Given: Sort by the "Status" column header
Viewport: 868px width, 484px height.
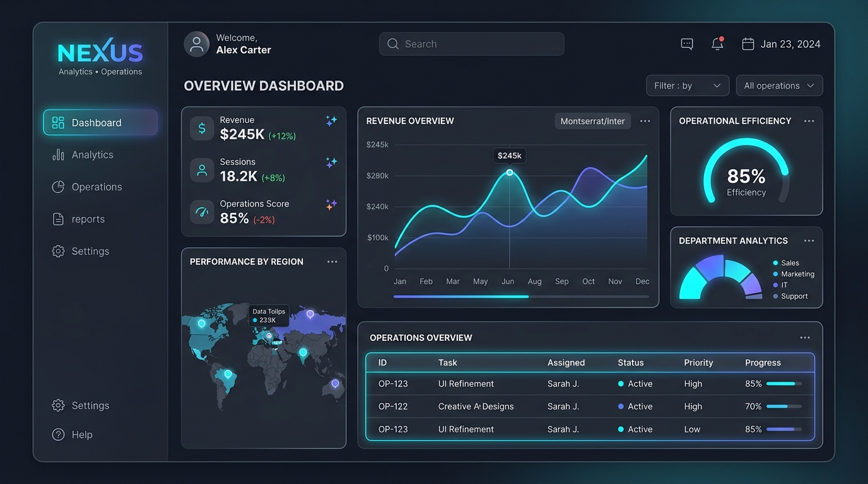Looking at the screenshot, I should point(631,362).
